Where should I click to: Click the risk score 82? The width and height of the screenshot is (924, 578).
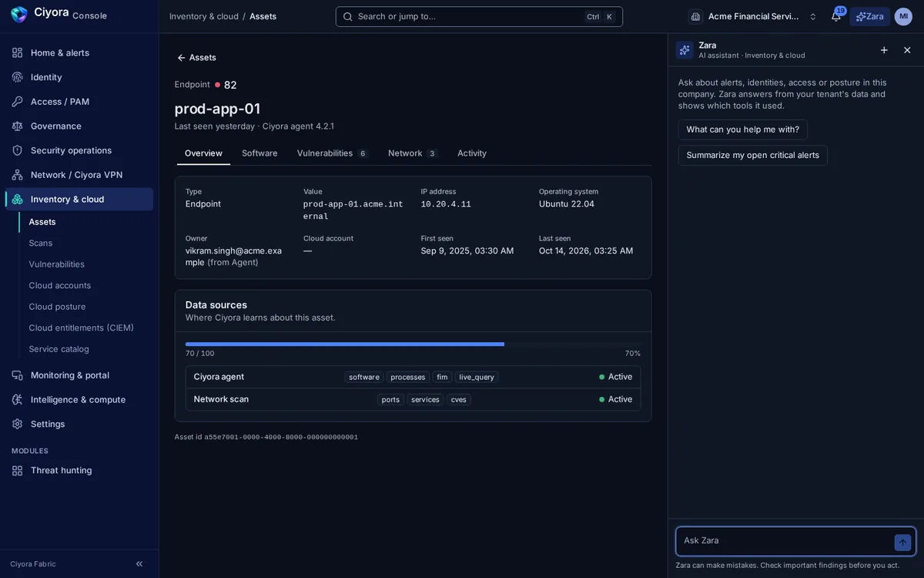[230, 85]
